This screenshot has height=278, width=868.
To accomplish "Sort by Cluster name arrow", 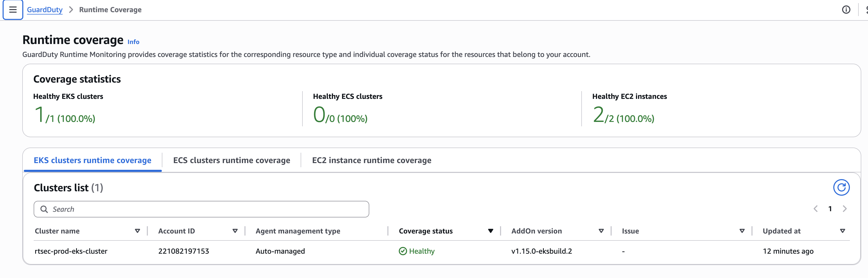I will 138,231.
